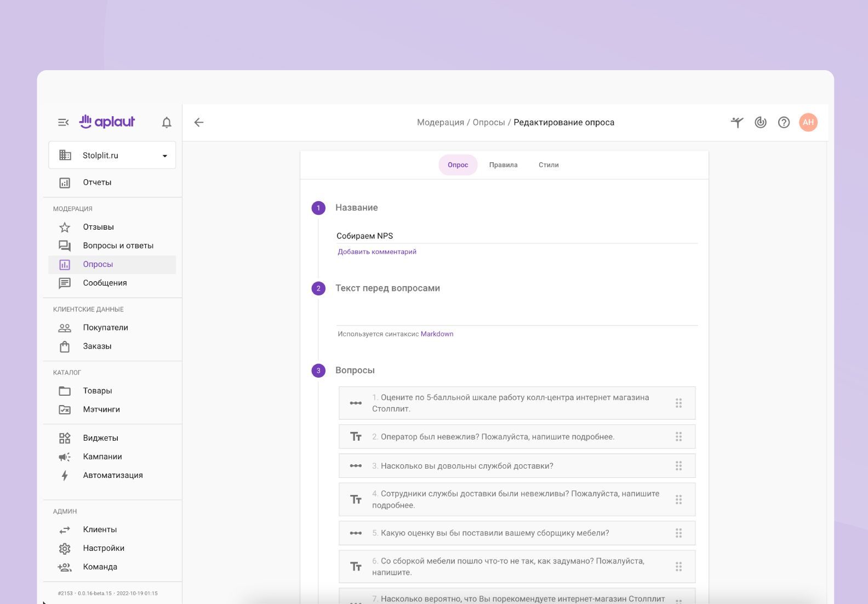Screen dimensions: 868x604
Task: Open the Markdown syntax link
Action: pyautogui.click(x=437, y=334)
